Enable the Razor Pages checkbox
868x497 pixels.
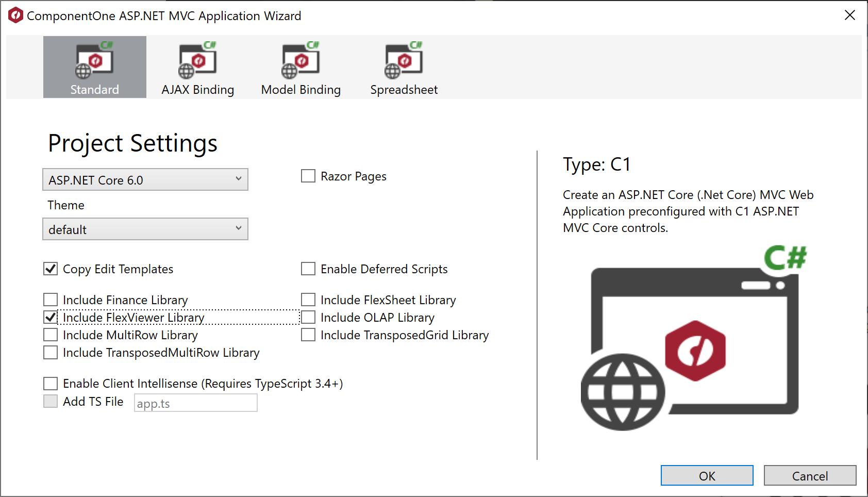click(308, 176)
